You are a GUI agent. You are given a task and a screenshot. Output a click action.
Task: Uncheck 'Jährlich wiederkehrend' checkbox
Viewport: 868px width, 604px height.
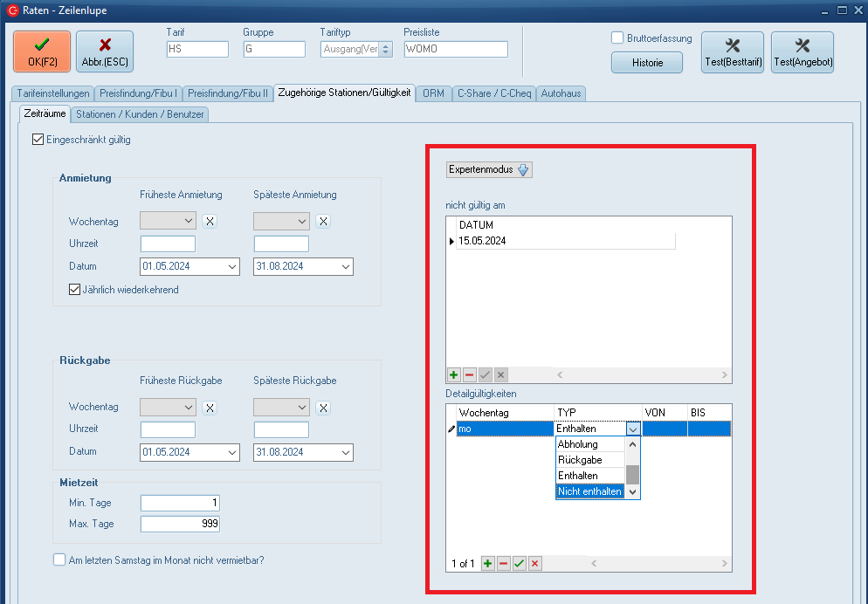point(74,289)
